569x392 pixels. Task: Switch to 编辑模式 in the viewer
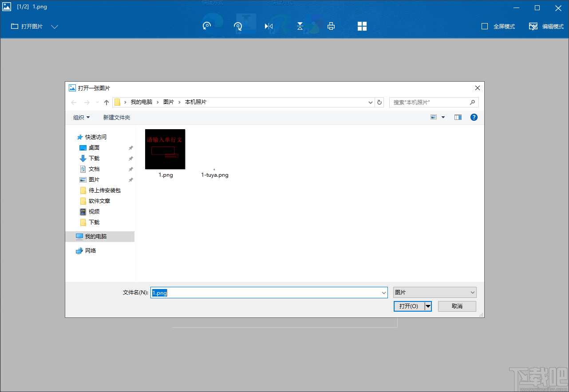545,27
